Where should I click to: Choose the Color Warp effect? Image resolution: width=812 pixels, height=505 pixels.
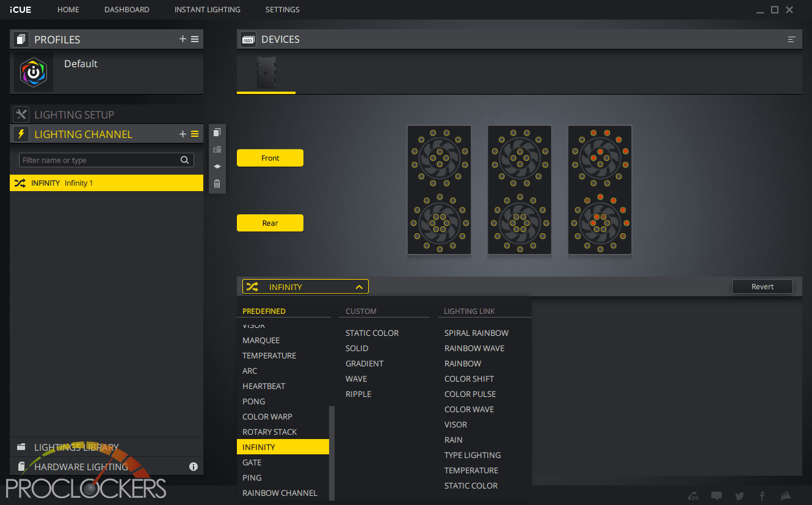[x=267, y=416]
